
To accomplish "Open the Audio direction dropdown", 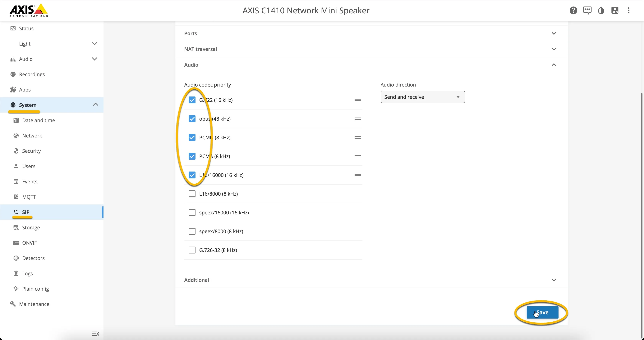I will pos(422,97).
